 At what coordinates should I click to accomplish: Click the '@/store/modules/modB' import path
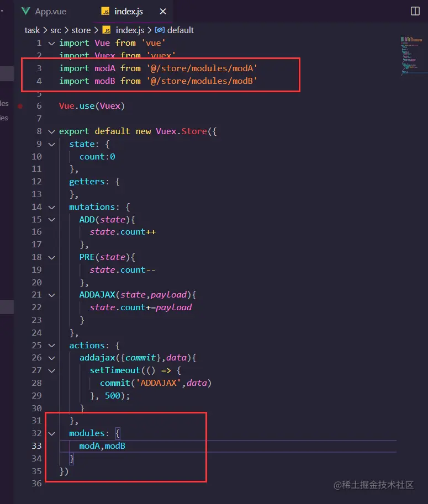202,81
